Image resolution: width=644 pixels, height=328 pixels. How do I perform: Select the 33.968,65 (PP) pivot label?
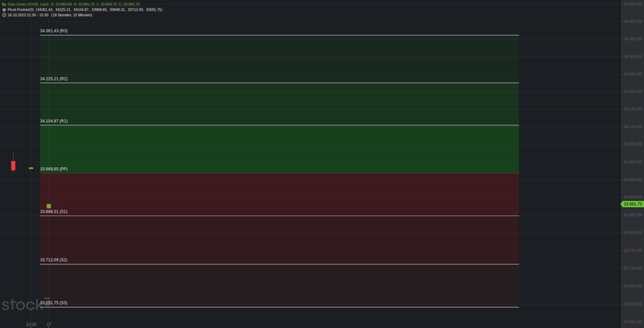pyautogui.click(x=54, y=169)
